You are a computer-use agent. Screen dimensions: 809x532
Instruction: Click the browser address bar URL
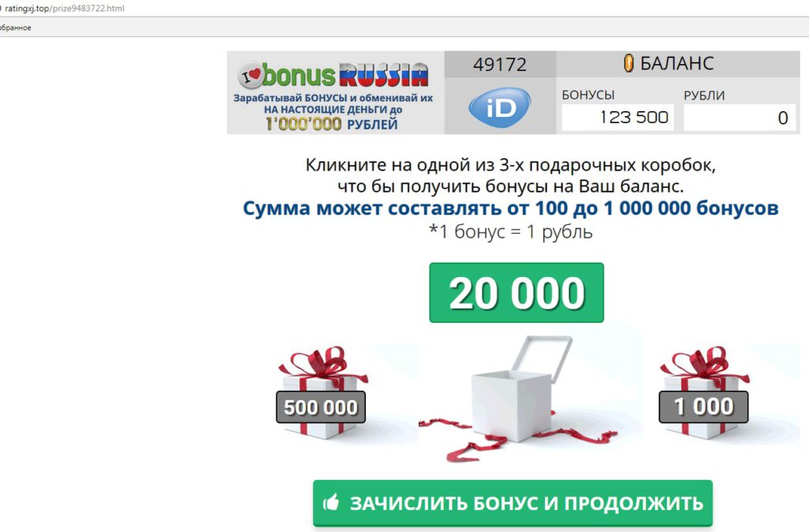point(65,8)
